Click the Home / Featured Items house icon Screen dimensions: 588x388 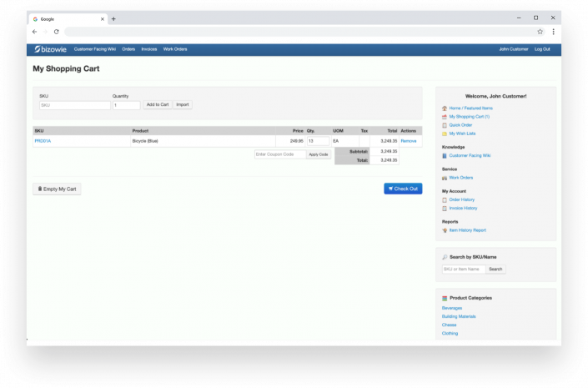(x=445, y=108)
